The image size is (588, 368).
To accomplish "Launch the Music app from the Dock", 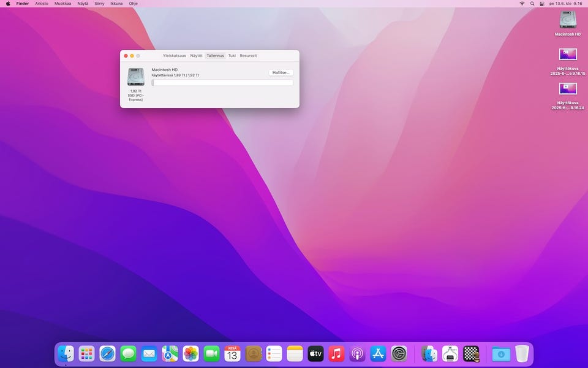I will (336, 353).
